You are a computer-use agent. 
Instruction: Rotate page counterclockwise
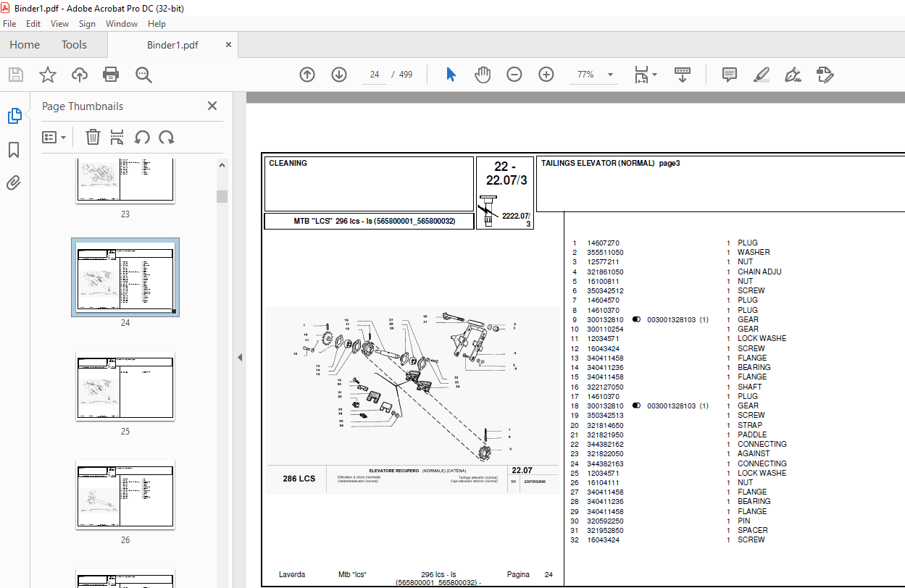click(x=142, y=137)
